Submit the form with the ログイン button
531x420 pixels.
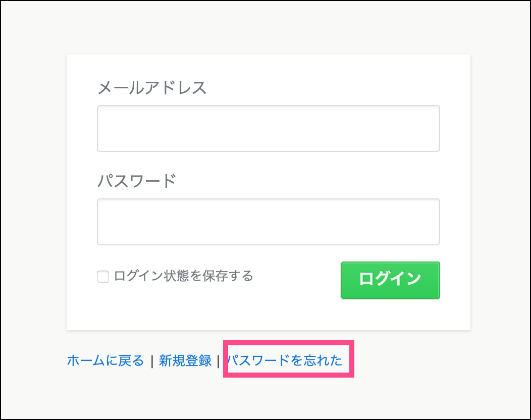[390, 280]
